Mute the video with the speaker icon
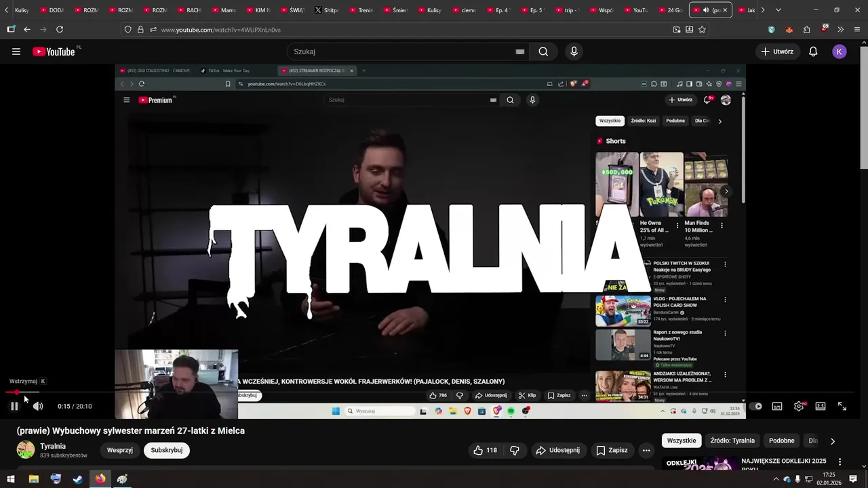Viewport: 868px width, 488px height. tap(38, 406)
